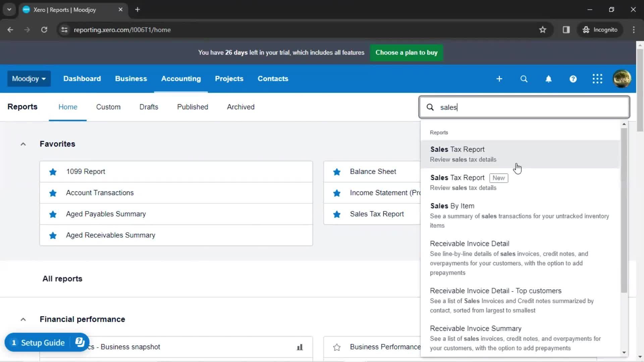Unfavorite the Aged Payables Summary star
This screenshot has width=644, height=362.
click(53, 214)
